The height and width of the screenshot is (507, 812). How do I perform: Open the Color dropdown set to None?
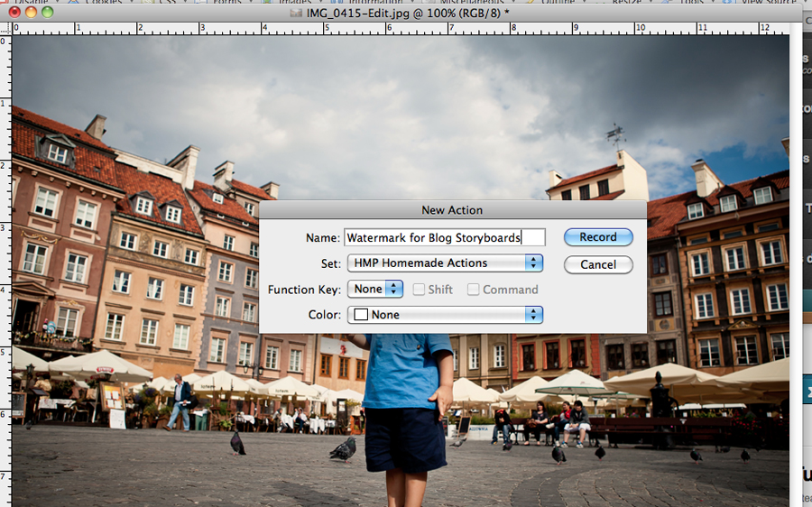coord(445,315)
